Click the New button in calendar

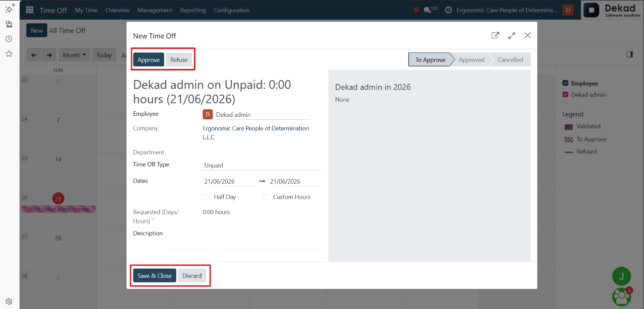point(37,30)
